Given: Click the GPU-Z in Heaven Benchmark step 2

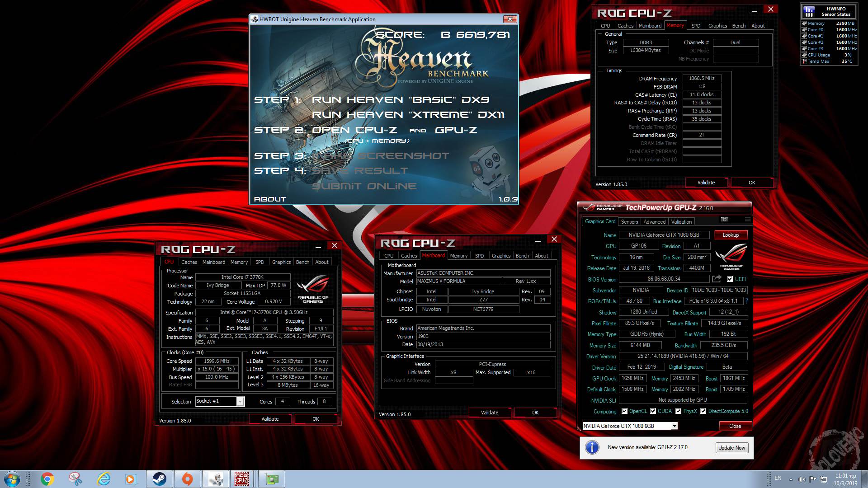Looking at the screenshot, I should click(456, 130).
